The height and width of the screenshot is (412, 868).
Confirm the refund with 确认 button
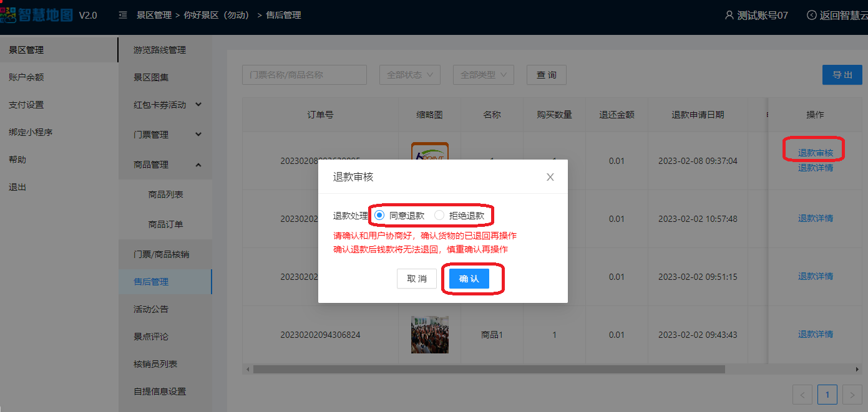[x=469, y=279]
